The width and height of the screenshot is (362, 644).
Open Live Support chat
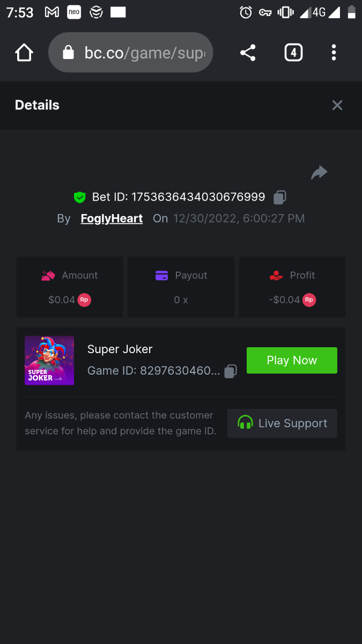(x=282, y=423)
